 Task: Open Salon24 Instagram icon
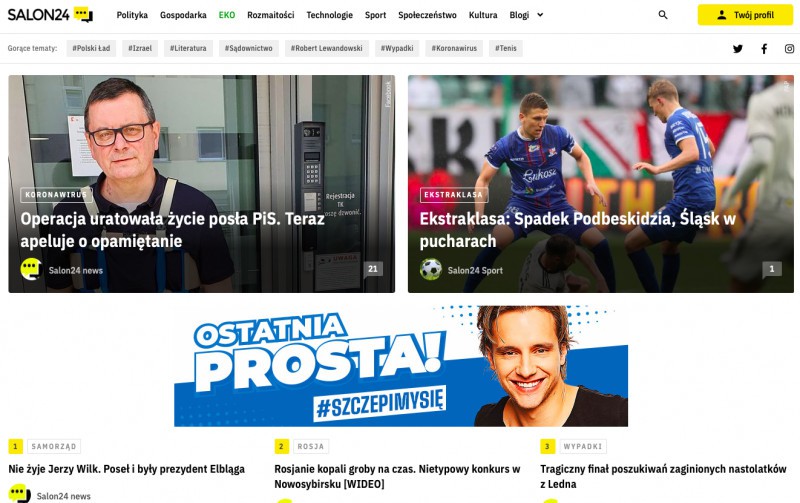(x=789, y=49)
